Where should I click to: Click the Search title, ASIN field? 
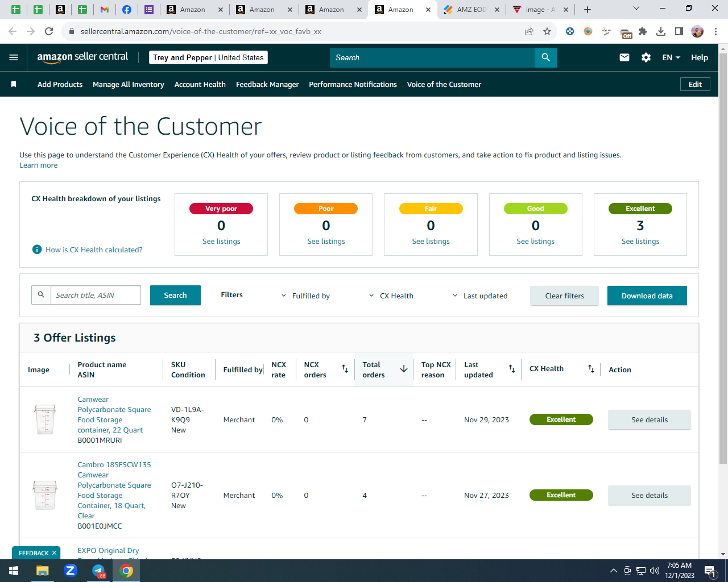point(96,295)
